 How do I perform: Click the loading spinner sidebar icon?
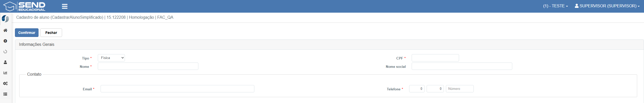coord(5,52)
